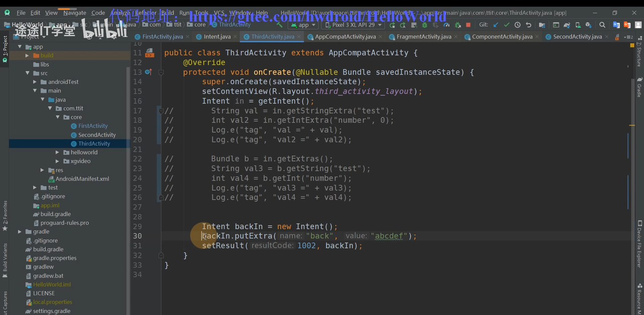The width and height of the screenshot is (644, 315).
Task: Open the File menu
Action: pos(21,13)
